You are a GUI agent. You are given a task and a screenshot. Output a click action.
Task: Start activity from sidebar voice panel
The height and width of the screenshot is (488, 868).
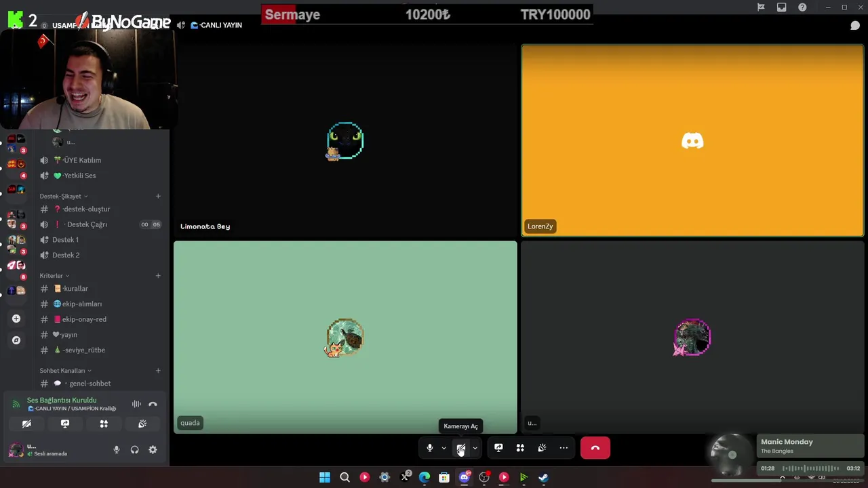point(104,424)
